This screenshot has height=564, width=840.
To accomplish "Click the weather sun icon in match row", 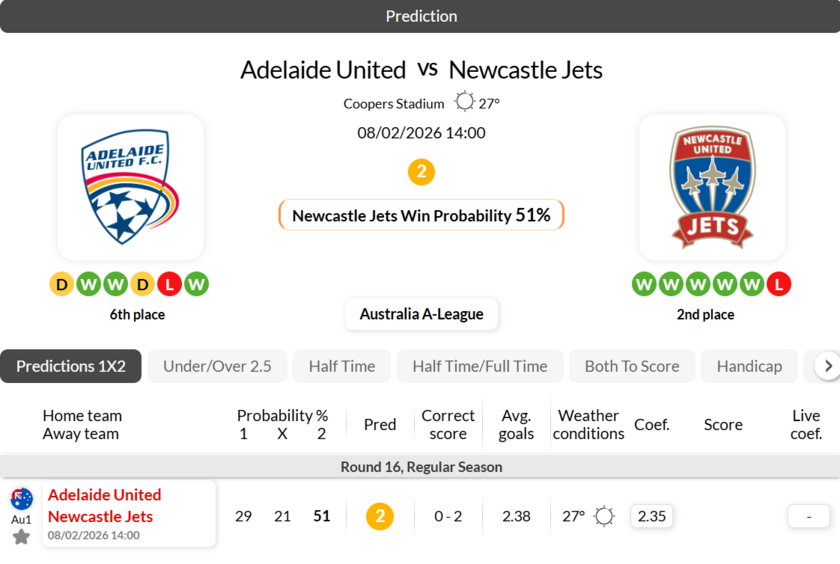I will pyautogui.click(x=604, y=516).
